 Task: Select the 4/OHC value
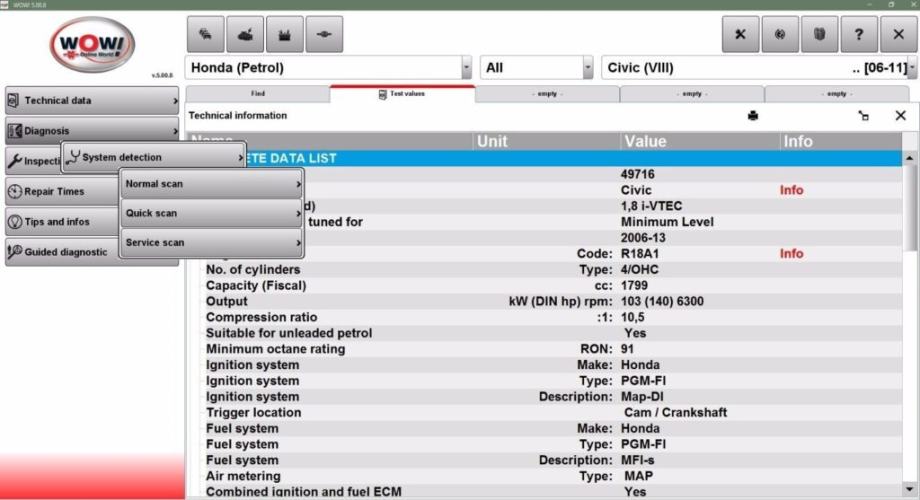[640, 269]
